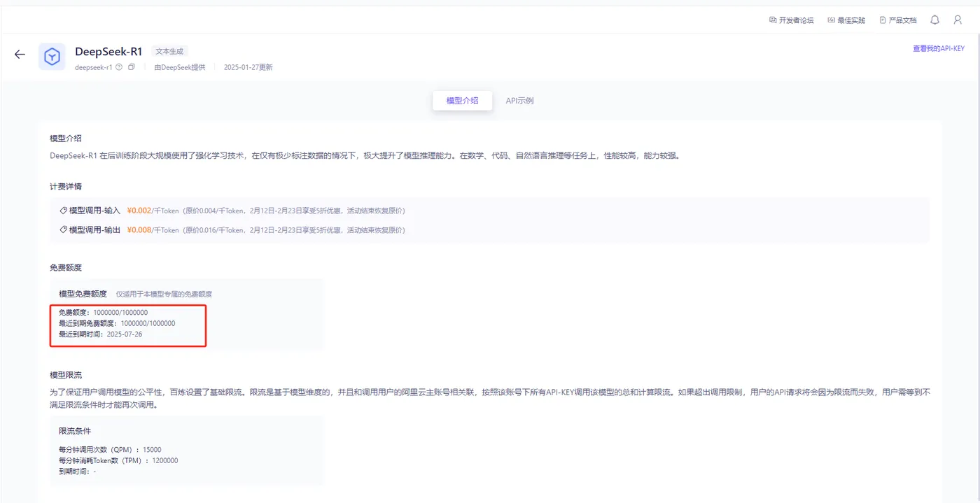This screenshot has width=980, height=503.
Task: Click the TPM 1200000 line
Action: click(118, 461)
